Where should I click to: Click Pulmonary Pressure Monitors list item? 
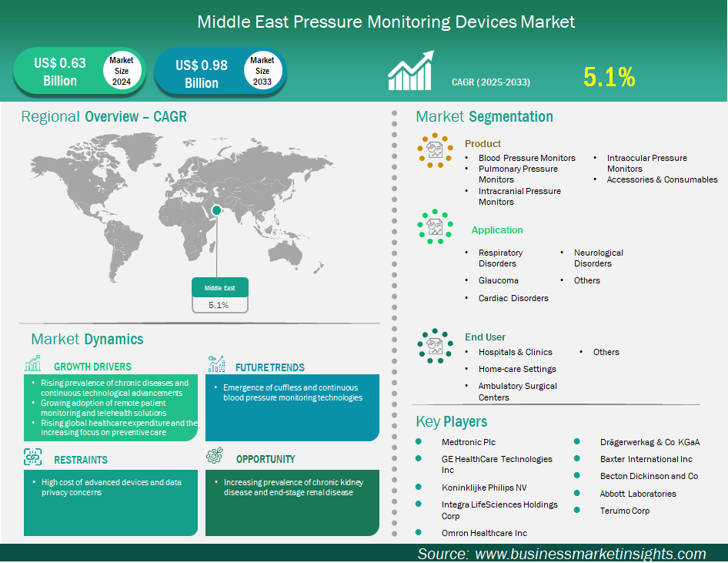518,174
